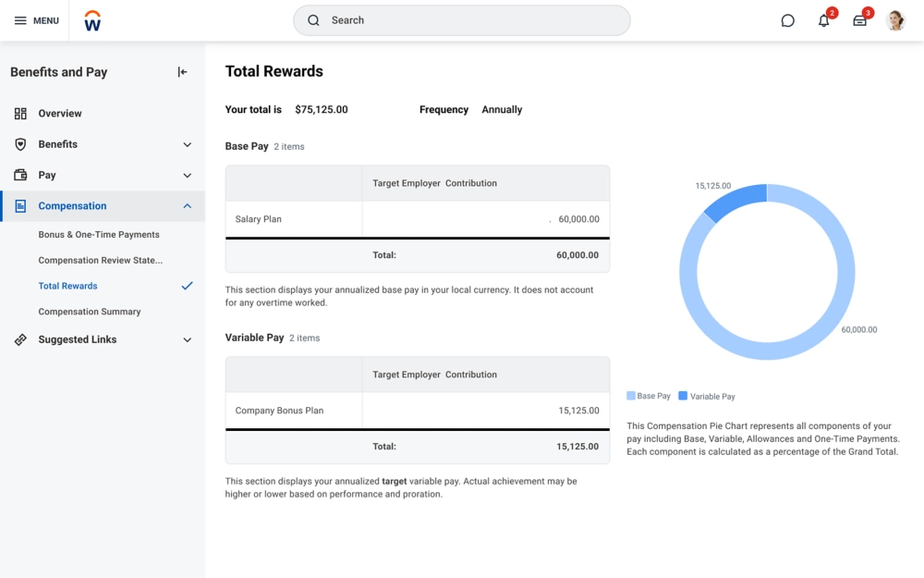This screenshot has height=578, width=924.
Task: Open the hamburger MENU button
Action: 36,20
